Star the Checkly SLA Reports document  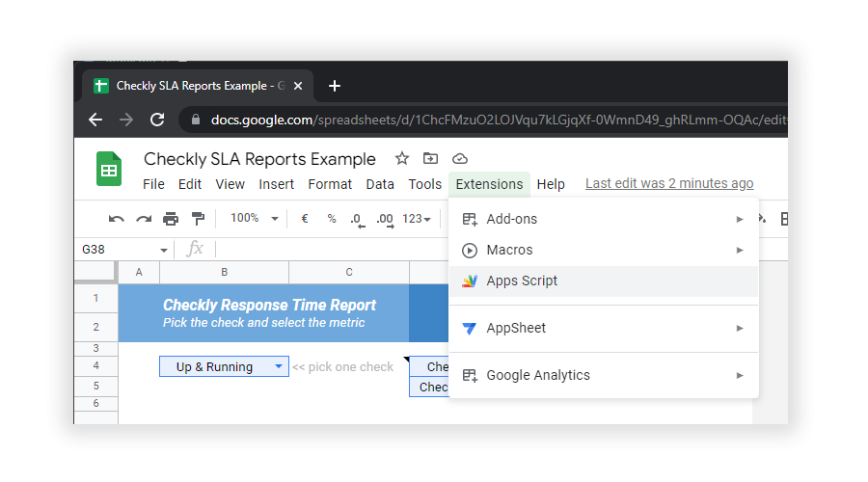[402, 159]
